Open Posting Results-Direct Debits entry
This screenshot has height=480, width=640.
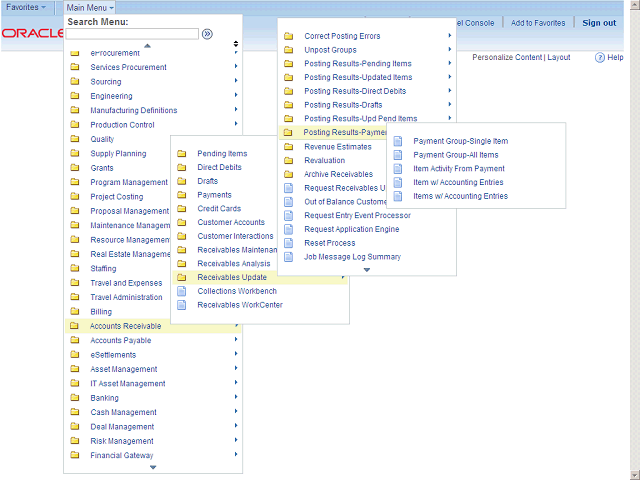[x=355, y=91]
